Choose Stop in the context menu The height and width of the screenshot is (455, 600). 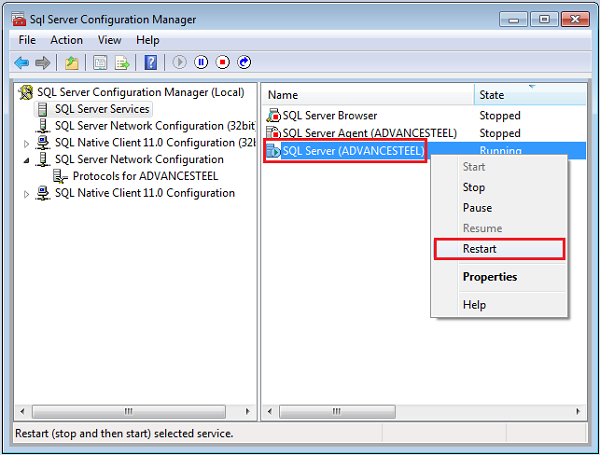click(x=499, y=188)
